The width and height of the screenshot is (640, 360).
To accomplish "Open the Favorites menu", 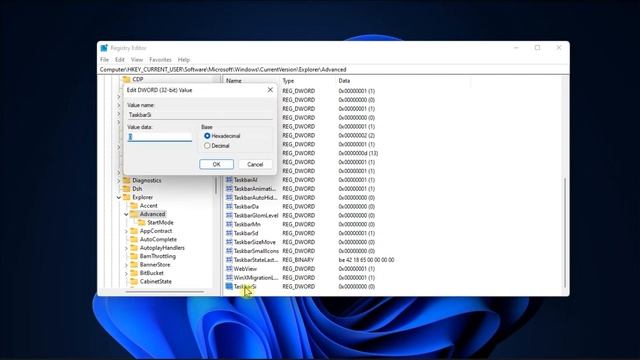I will click(160, 60).
